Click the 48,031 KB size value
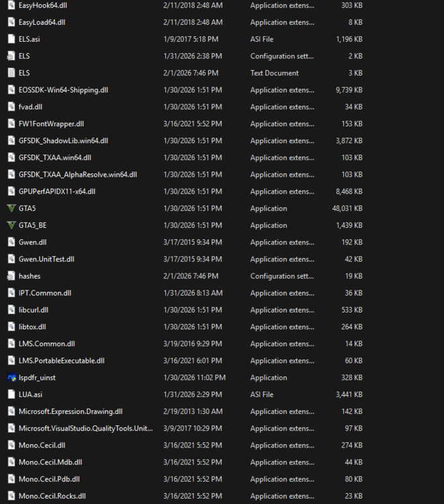 (x=347, y=208)
